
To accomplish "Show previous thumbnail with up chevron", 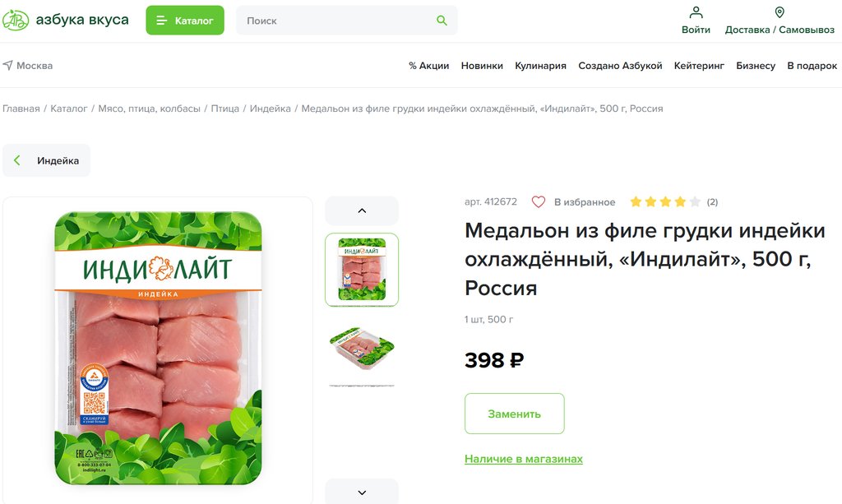I will 362,210.
